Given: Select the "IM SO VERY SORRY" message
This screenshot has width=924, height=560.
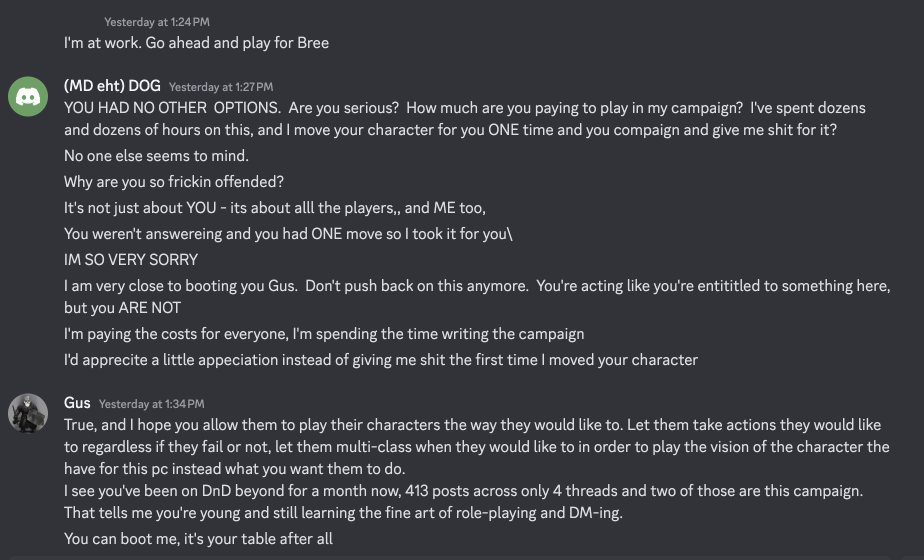Looking at the screenshot, I should (x=131, y=260).
